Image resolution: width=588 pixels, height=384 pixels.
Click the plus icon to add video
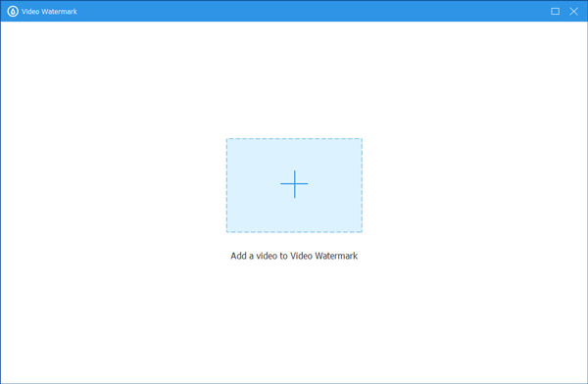[294, 184]
